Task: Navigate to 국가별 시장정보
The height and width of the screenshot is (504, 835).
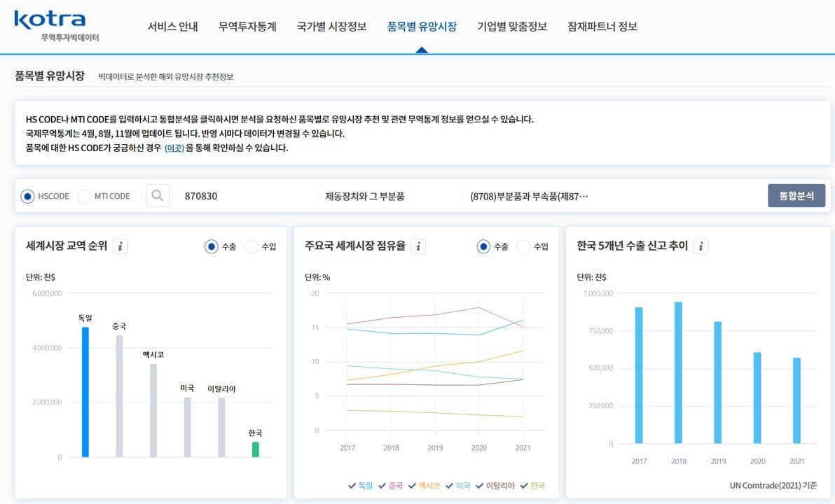Action: click(331, 25)
